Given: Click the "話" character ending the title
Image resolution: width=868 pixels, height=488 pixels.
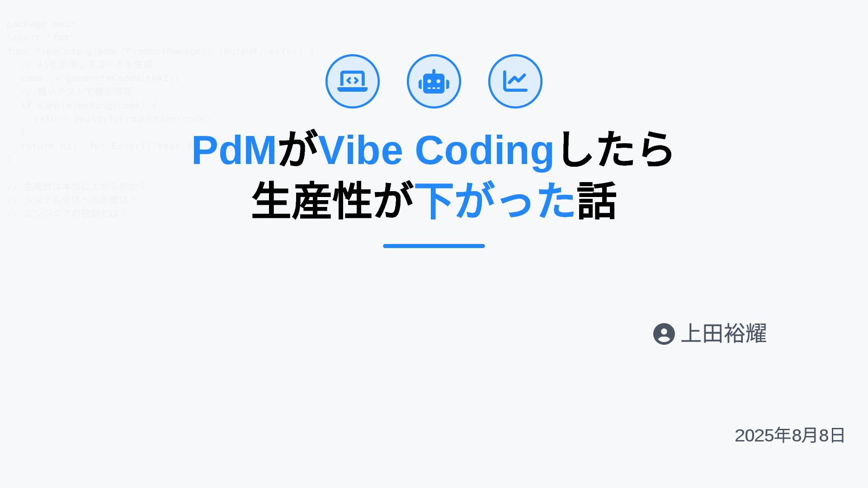Looking at the screenshot, I should (596, 200).
